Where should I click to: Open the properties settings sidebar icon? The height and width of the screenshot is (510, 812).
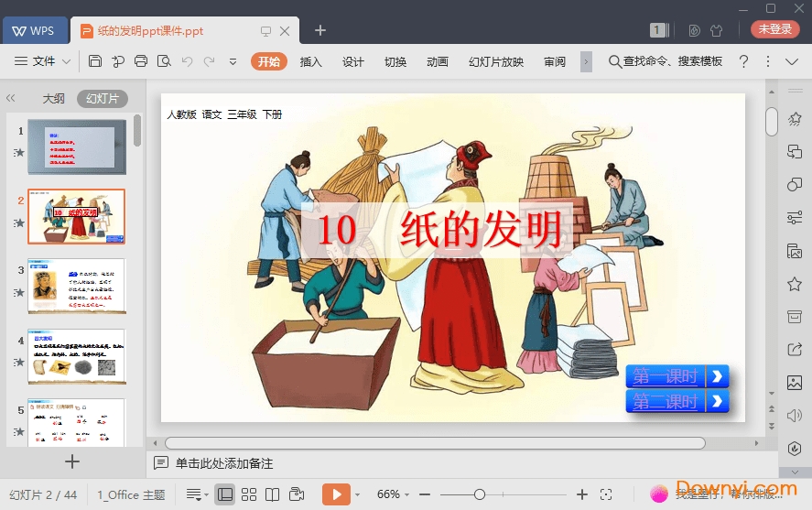tap(795, 218)
